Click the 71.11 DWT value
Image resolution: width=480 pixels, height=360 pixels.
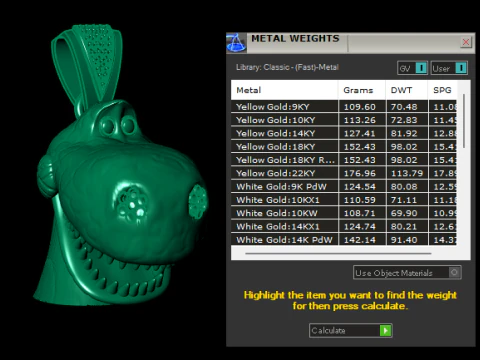point(404,200)
